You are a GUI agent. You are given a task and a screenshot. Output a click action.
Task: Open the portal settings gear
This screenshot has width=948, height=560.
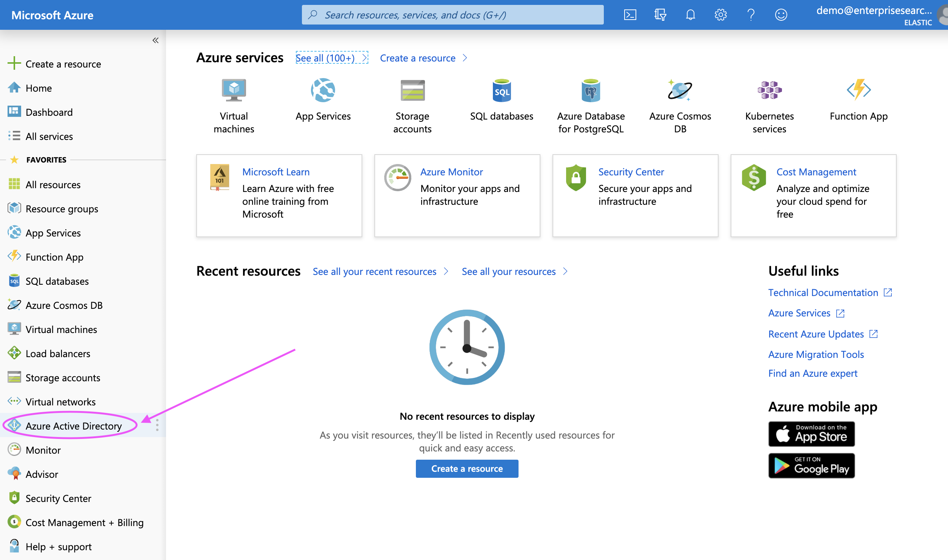click(x=720, y=15)
